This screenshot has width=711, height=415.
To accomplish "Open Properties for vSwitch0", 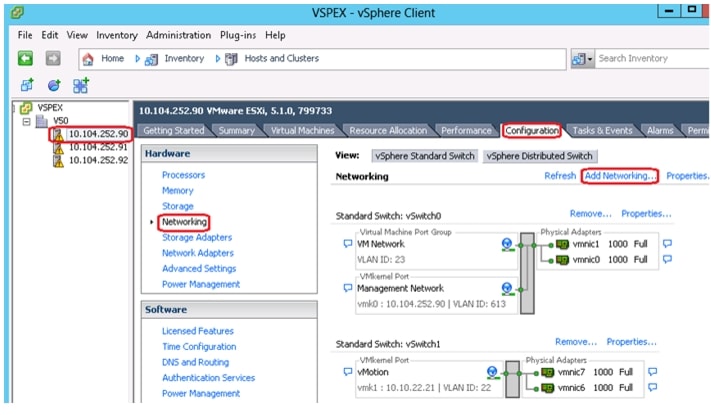I will point(646,214).
